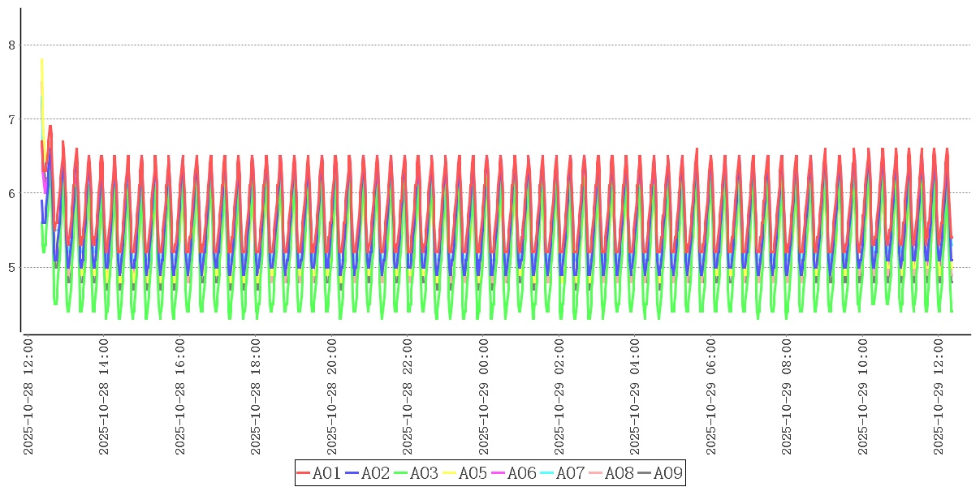This screenshot has width=980, height=487.
Task: Click the 2025-10-29 12:00 x-axis label
Action: click(939, 396)
